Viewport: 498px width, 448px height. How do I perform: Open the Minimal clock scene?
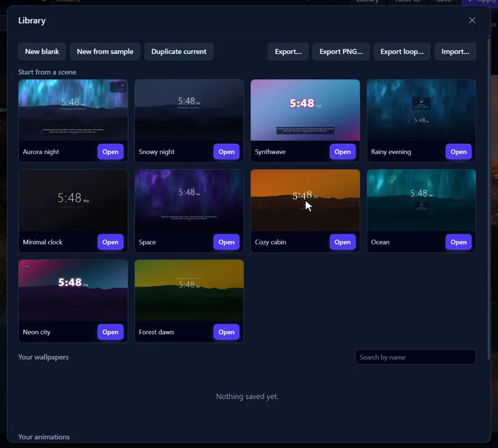(110, 242)
